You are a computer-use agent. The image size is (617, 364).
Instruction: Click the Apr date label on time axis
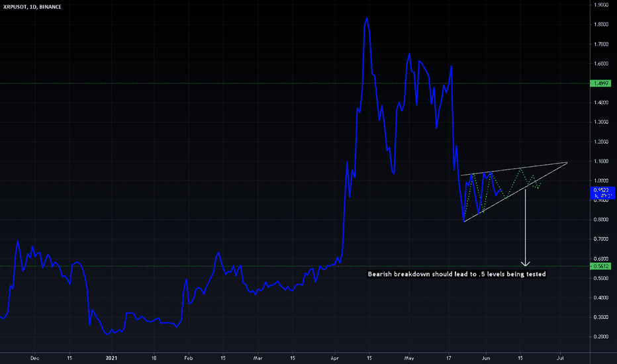click(334, 358)
